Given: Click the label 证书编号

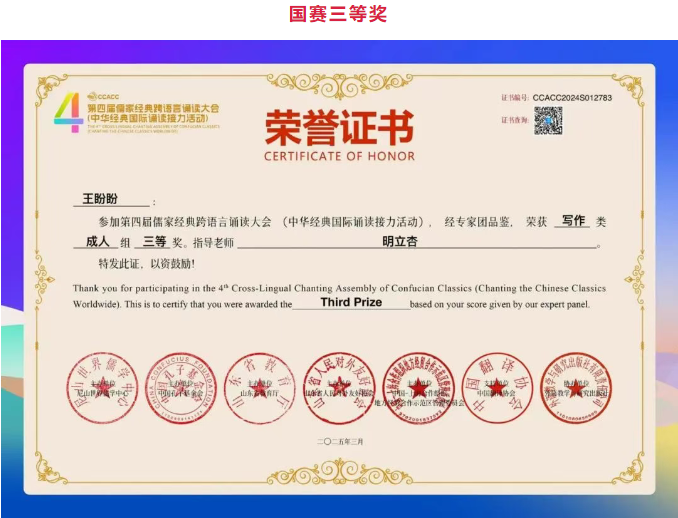Looking at the screenshot, I should tap(515, 98).
